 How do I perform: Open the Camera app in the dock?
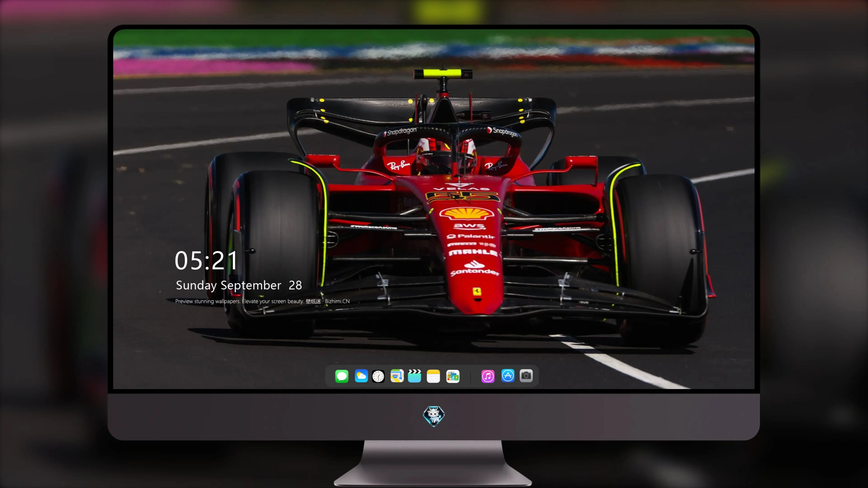click(x=526, y=376)
